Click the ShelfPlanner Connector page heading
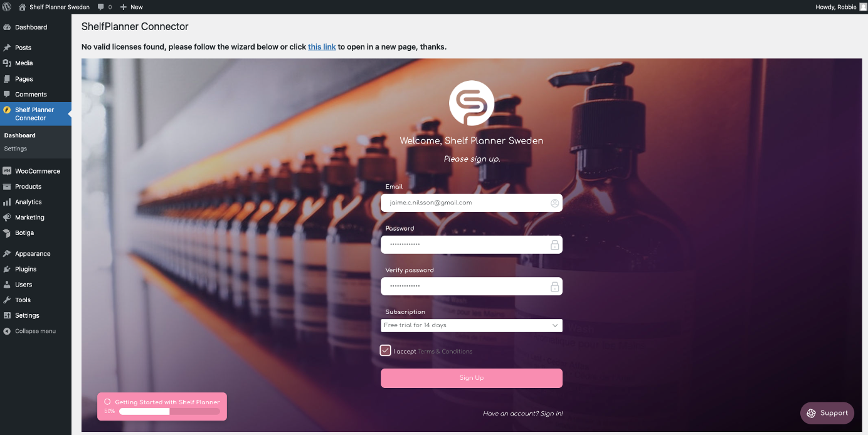This screenshot has height=435, width=868. [x=135, y=26]
